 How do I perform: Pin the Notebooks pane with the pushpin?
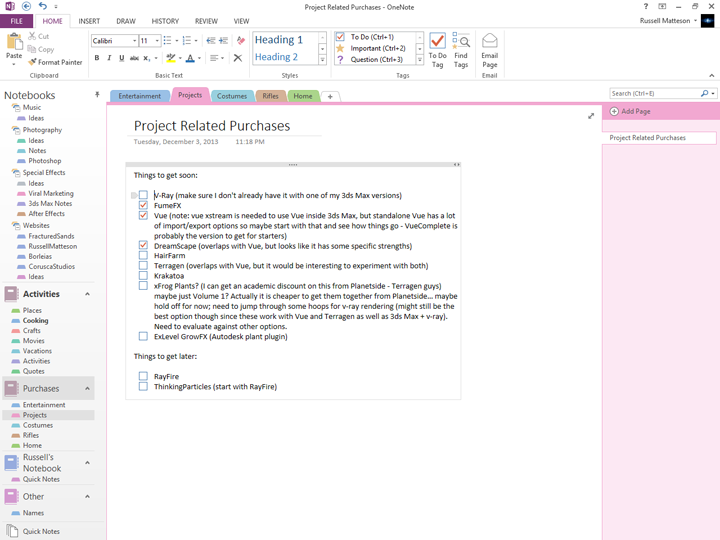pyautogui.click(x=97, y=95)
